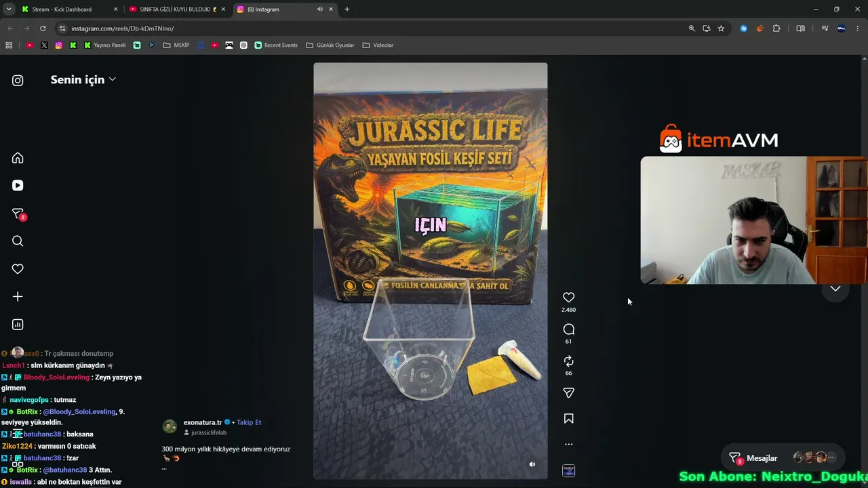Expand the Senin için feed dropdown
Image resolution: width=868 pixels, height=488 pixels.
coord(83,80)
